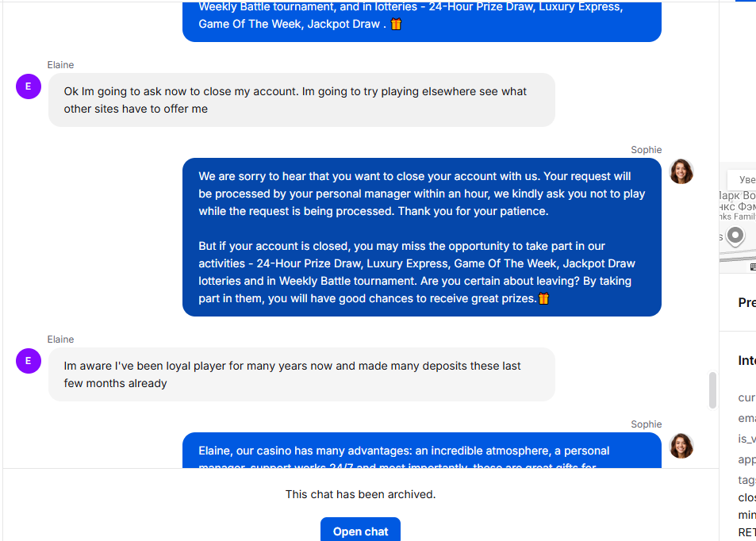
Task: Click the small icon at the map's bottom-right corner
Action: pyautogui.click(x=751, y=267)
